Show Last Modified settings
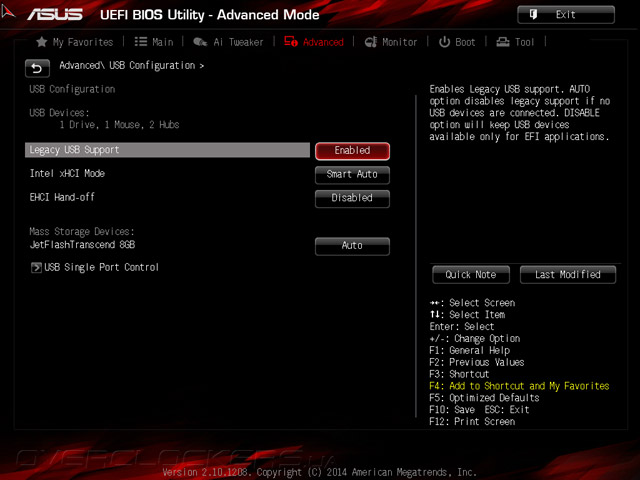This screenshot has height=480, width=640. click(x=568, y=275)
